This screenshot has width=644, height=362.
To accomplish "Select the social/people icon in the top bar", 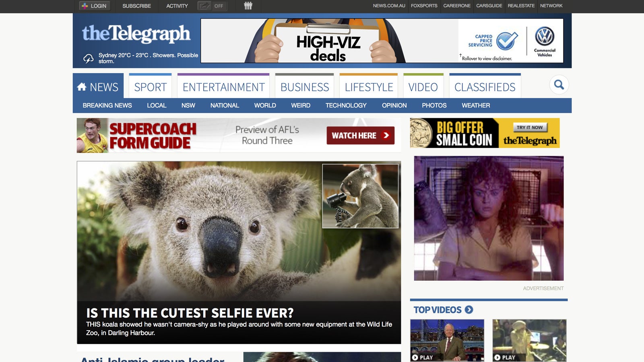I will [x=249, y=6].
